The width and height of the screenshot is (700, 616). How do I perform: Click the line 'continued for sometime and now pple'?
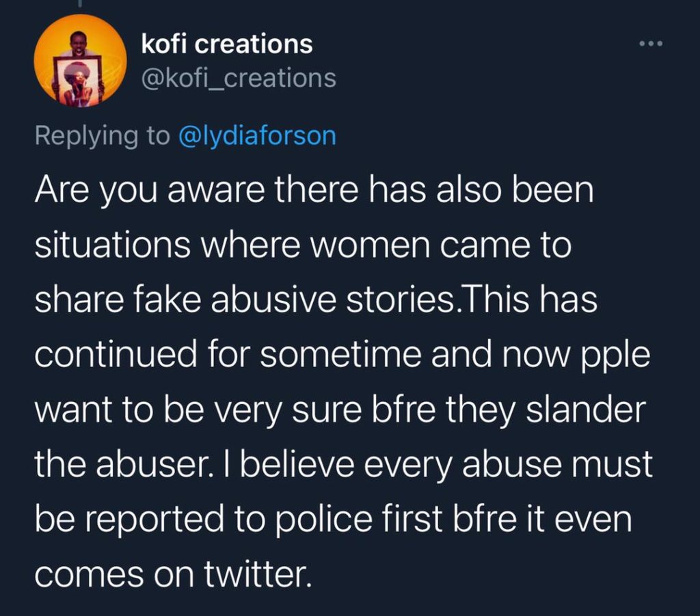[342, 356]
